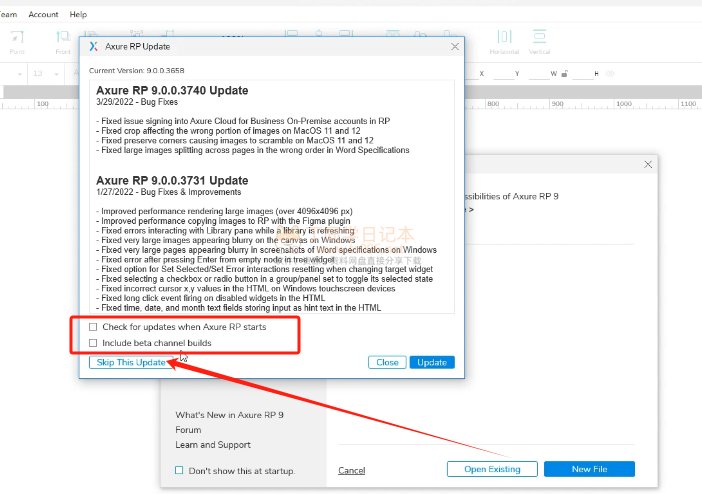Click the Horizontal distribute icon
This screenshot has width=702, height=494.
click(x=504, y=37)
